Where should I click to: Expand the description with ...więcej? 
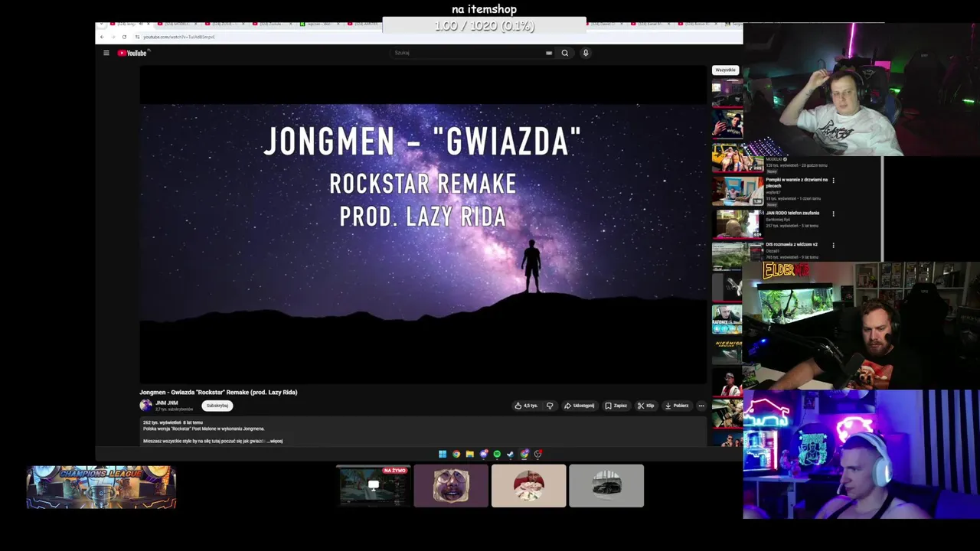coord(275,441)
